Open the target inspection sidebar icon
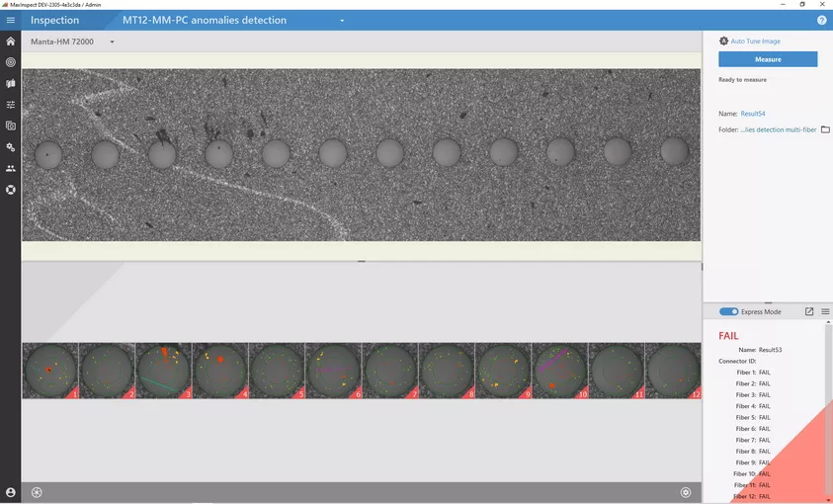Image resolution: width=833 pixels, height=504 pixels. (x=11, y=62)
